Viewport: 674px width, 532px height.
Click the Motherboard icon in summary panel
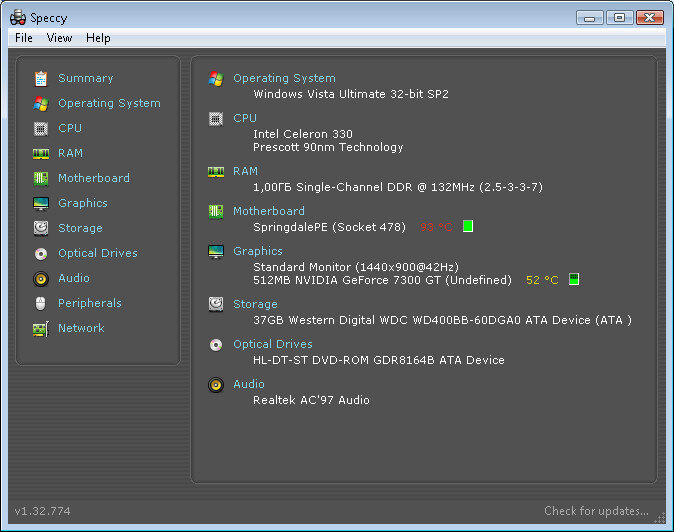click(x=216, y=211)
